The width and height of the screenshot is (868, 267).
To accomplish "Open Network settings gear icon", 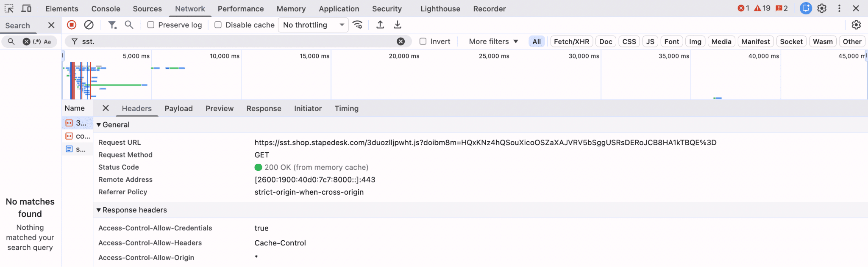I will point(856,25).
